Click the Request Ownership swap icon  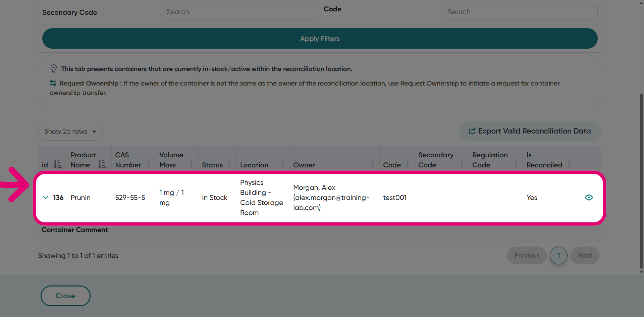point(53,83)
